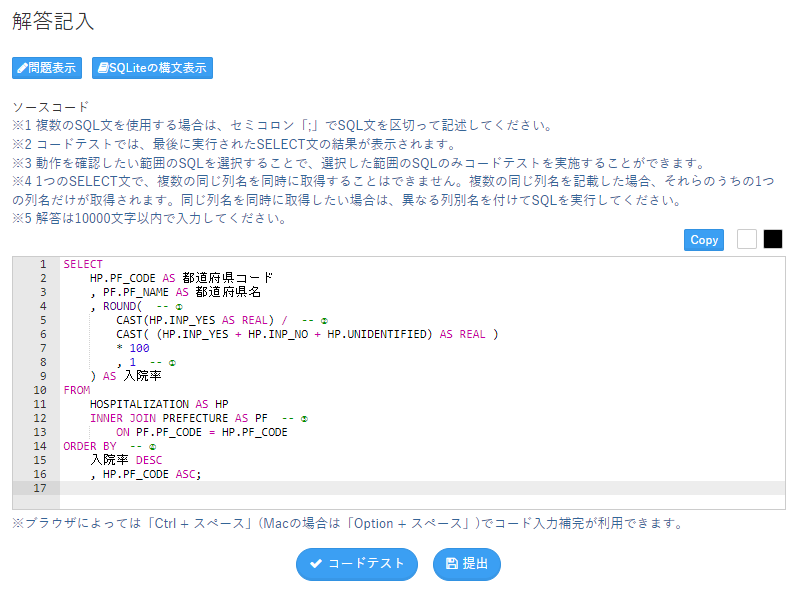Select the black editor theme swatch
This screenshot has width=793, height=594.
pyautogui.click(x=773, y=239)
